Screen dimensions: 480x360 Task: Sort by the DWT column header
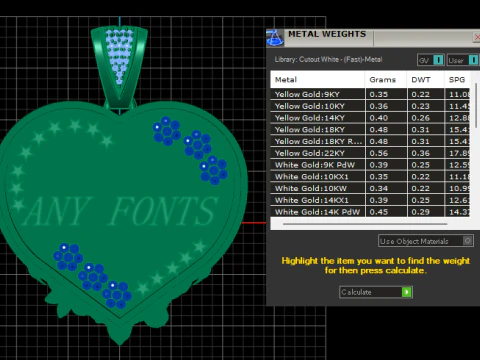coord(425,80)
